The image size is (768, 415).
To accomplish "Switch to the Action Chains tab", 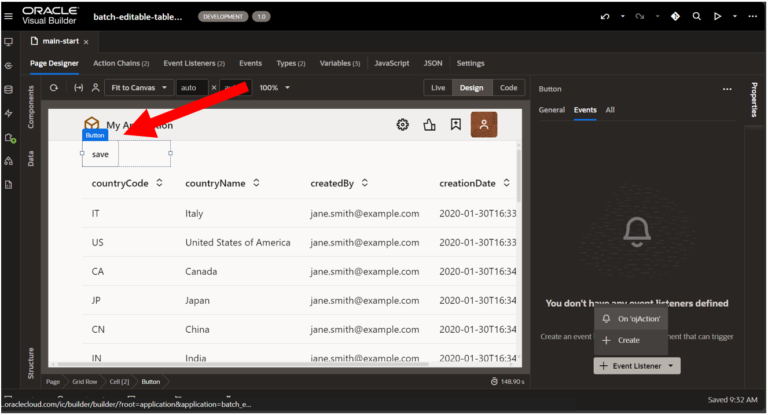I will coord(121,63).
